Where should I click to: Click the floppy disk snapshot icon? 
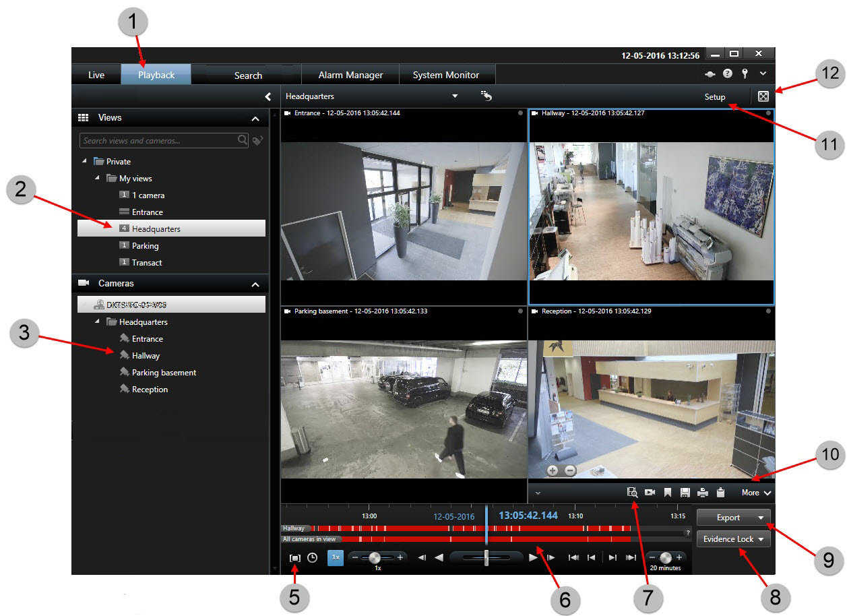[685, 493]
